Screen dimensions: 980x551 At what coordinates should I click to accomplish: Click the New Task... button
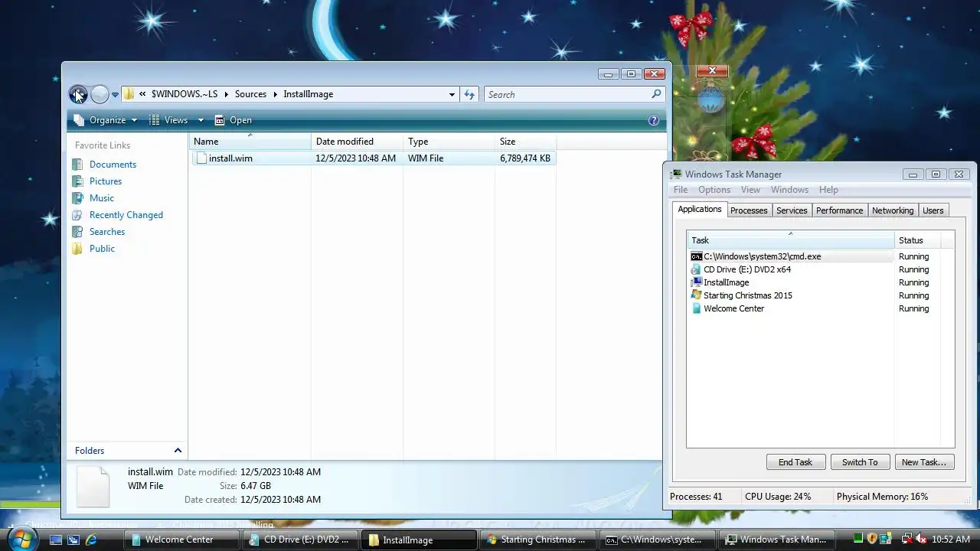click(924, 462)
